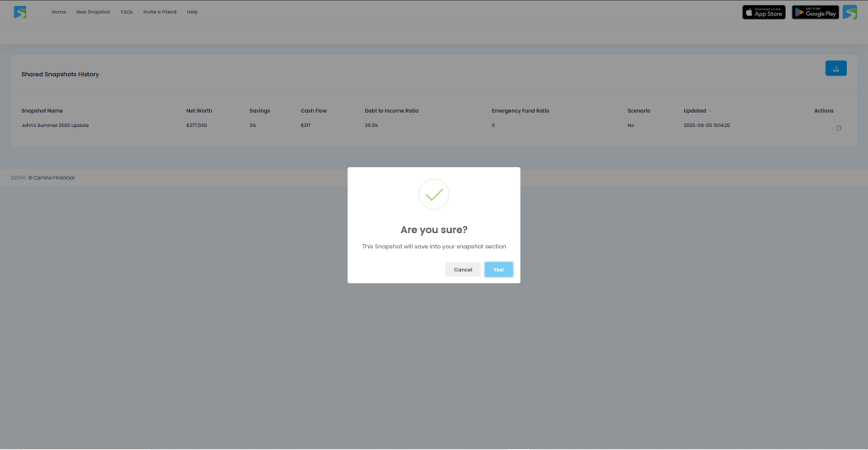The height and width of the screenshot is (450, 868).
Task: Click the green checkmark icon in dialog
Action: [x=433, y=194]
